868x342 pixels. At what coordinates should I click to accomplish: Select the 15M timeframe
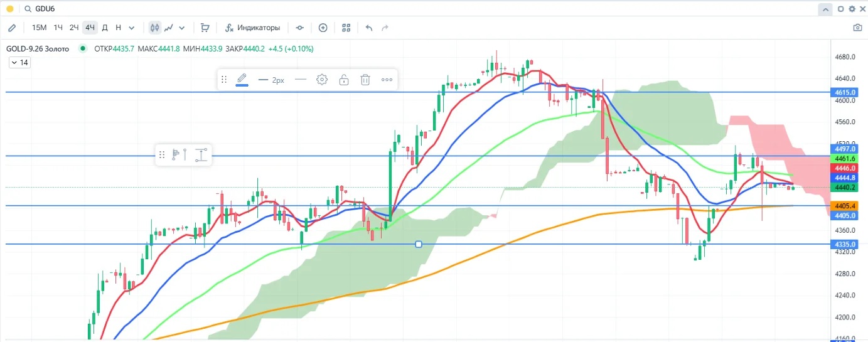(x=39, y=28)
